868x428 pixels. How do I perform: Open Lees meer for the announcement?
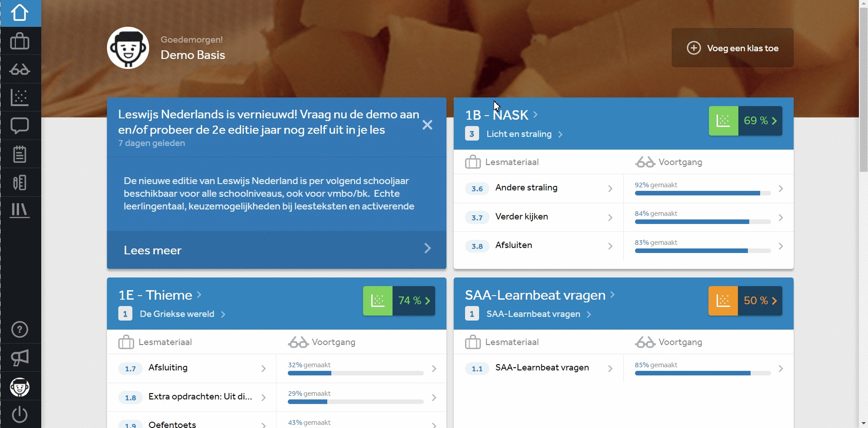(x=276, y=250)
